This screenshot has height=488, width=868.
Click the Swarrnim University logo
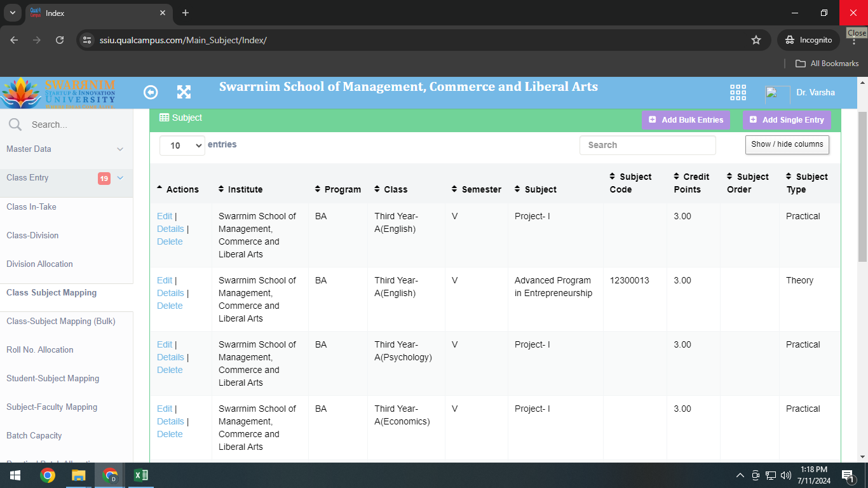coord(58,93)
